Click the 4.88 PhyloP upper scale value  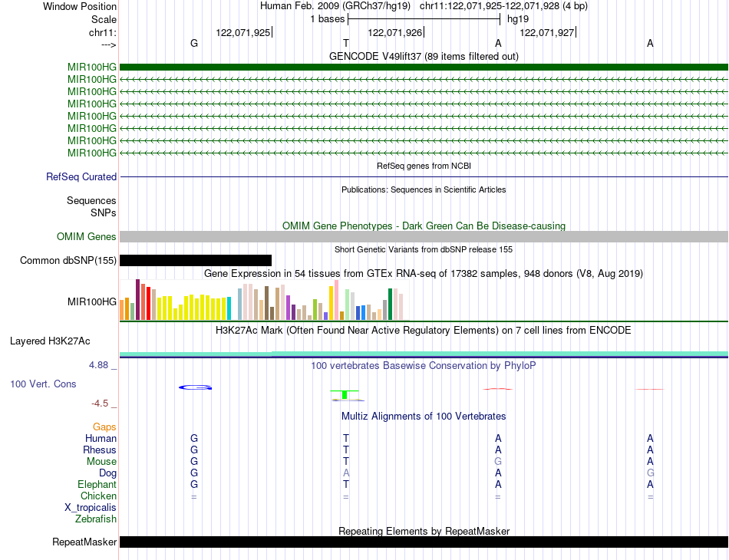pos(98,365)
